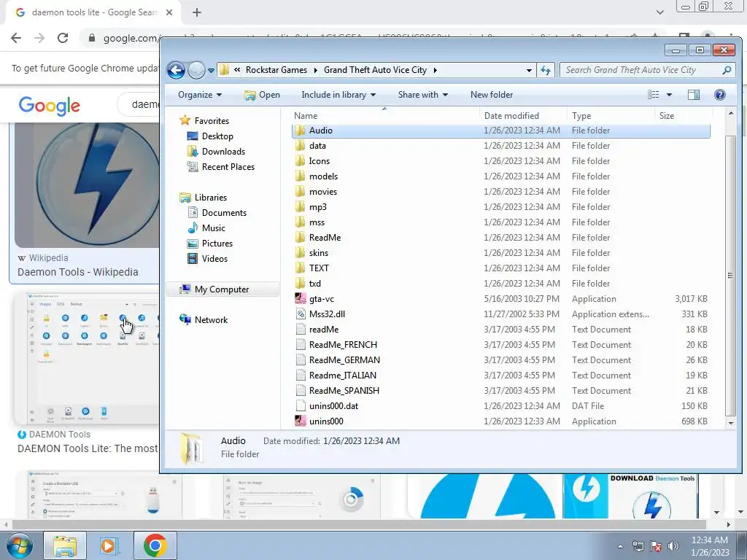
Task: Open Include in library menu
Action: pos(338,95)
